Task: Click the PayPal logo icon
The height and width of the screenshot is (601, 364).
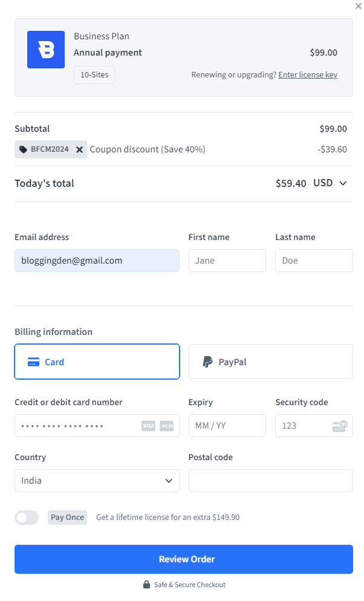Action: click(207, 361)
